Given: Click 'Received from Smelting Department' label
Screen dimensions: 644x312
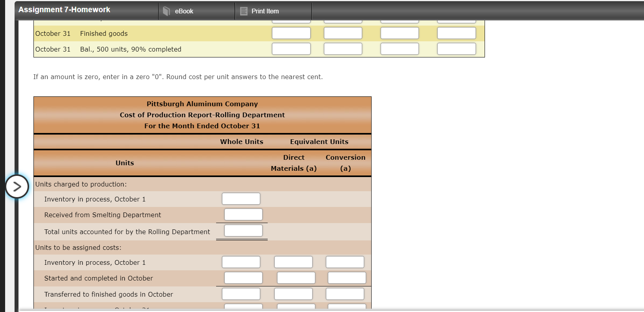Looking at the screenshot, I should point(103,215).
